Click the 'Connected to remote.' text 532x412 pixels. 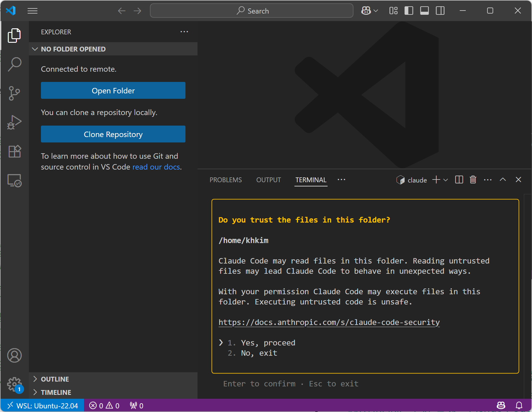pyautogui.click(x=79, y=69)
